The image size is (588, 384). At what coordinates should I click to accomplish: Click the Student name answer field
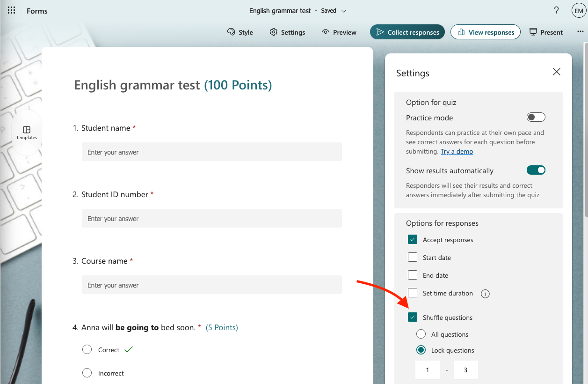pos(211,152)
